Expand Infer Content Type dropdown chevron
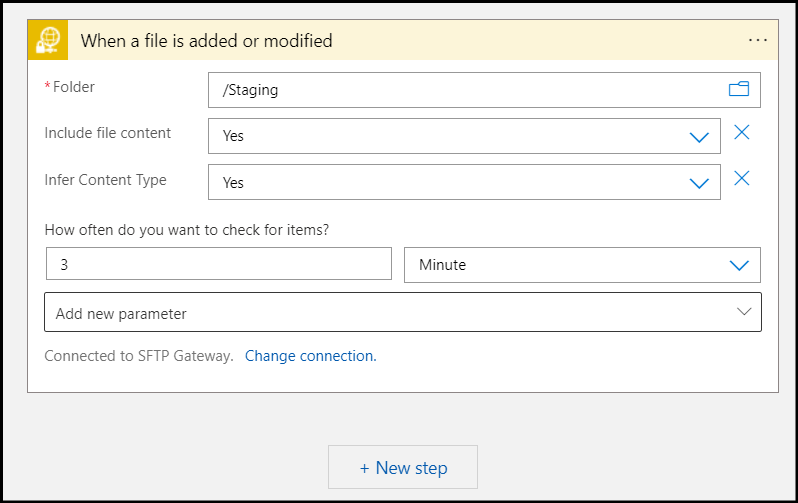798x503 pixels. point(699,183)
